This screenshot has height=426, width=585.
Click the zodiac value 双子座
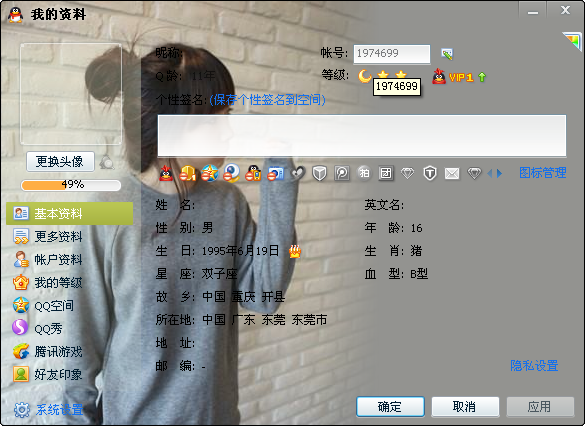pyautogui.click(x=220, y=274)
